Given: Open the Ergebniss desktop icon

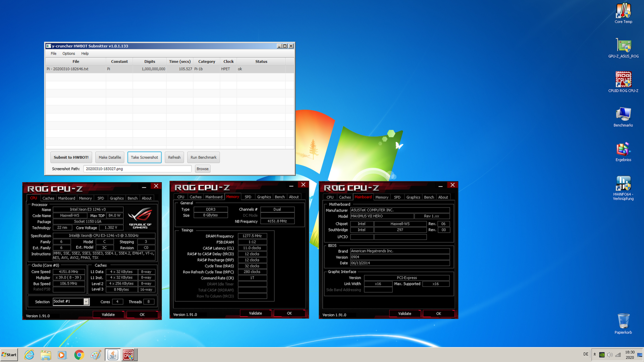Looking at the screenshot, I should [x=623, y=152].
